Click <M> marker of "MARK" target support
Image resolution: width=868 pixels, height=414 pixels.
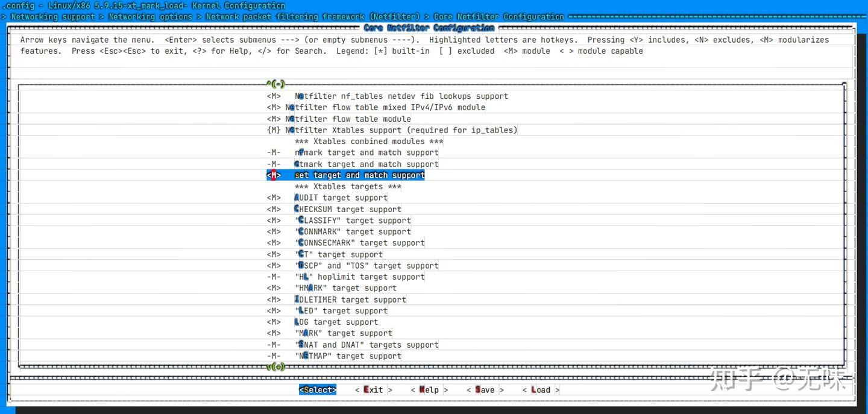click(x=274, y=333)
